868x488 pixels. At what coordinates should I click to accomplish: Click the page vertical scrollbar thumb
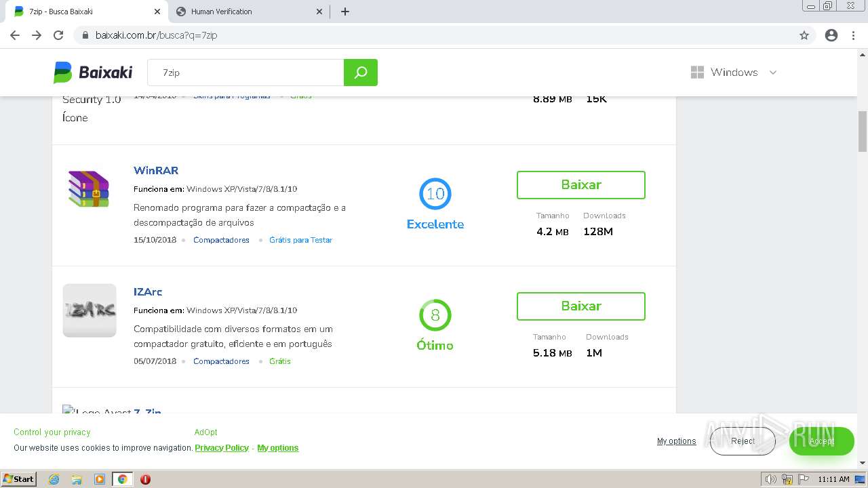click(x=863, y=131)
